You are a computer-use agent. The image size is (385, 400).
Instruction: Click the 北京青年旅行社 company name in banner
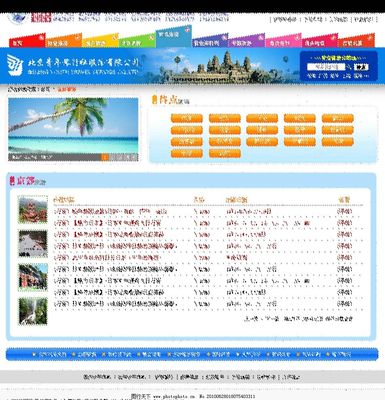tap(83, 62)
